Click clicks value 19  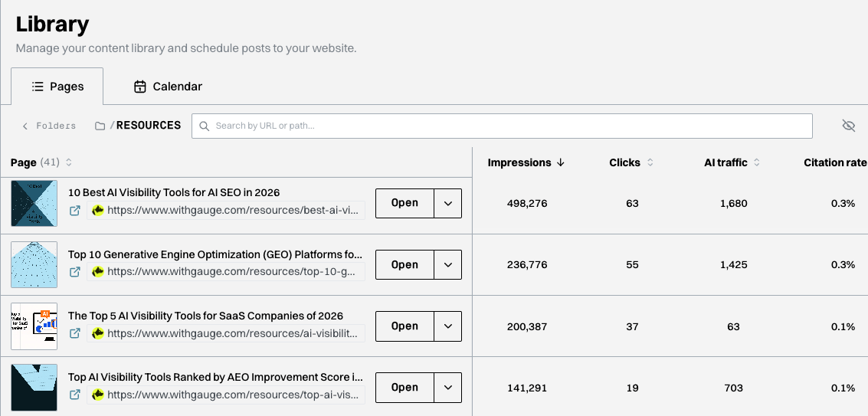click(632, 388)
